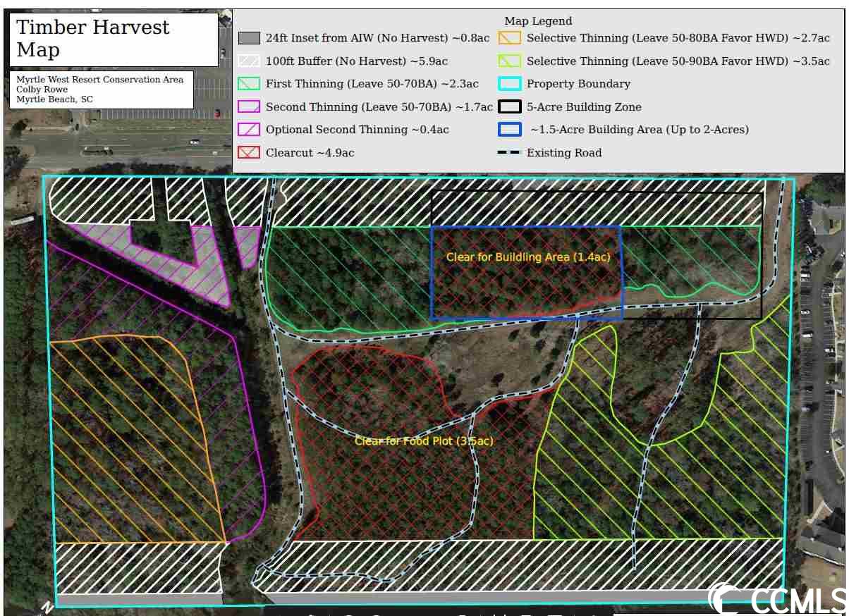Screen dimensions: 849x616
Task: Select the green First Thinning legend icon
Action: click(x=249, y=84)
